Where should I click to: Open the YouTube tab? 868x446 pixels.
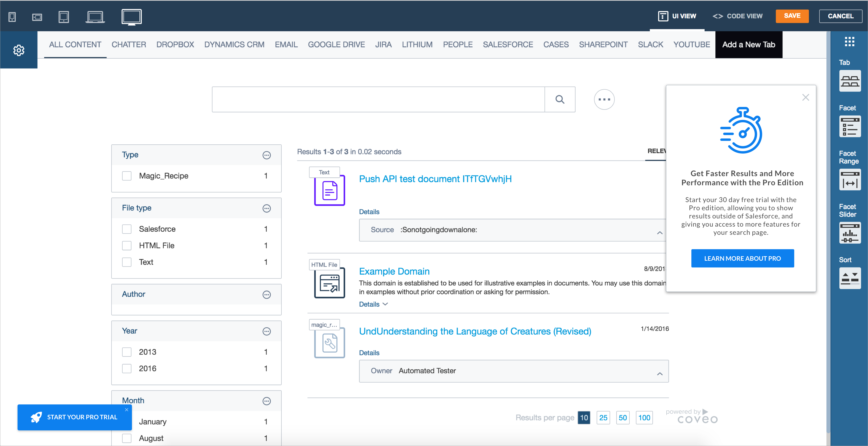(691, 44)
